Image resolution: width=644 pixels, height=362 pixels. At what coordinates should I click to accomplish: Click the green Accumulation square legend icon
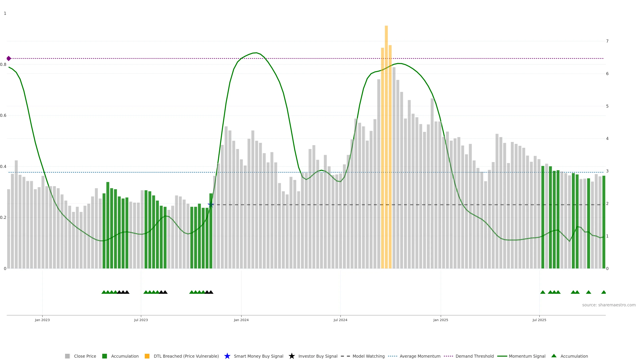104,356
